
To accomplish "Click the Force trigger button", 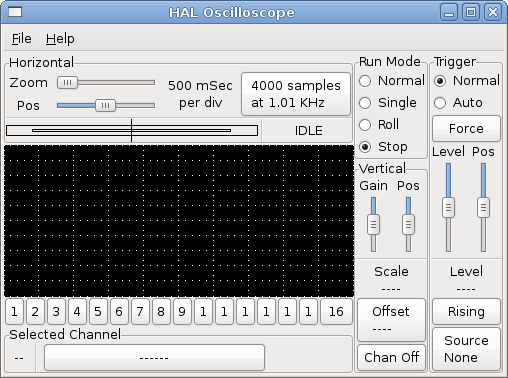I will coord(466,128).
